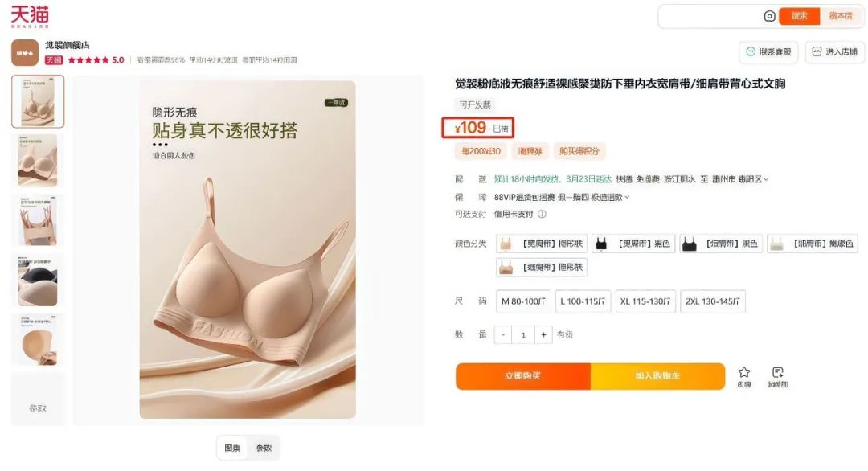Click the orange 立即购买 button
Screen dimensions: 868x471
[523, 376]
